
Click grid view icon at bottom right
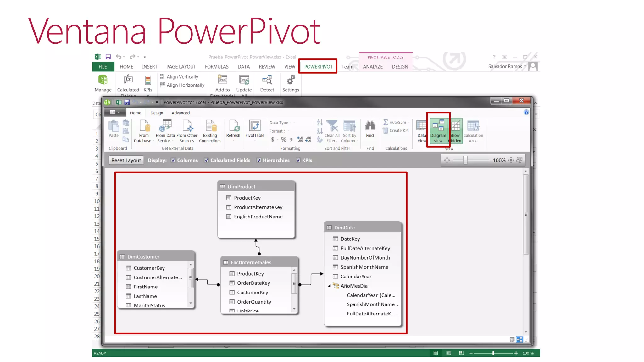tap(512, 339)
